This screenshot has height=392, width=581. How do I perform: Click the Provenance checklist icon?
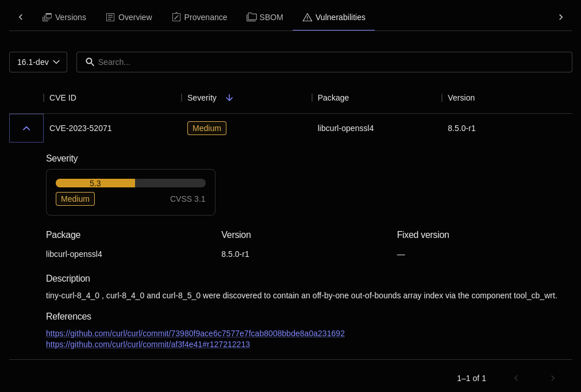tap(176, 17)
